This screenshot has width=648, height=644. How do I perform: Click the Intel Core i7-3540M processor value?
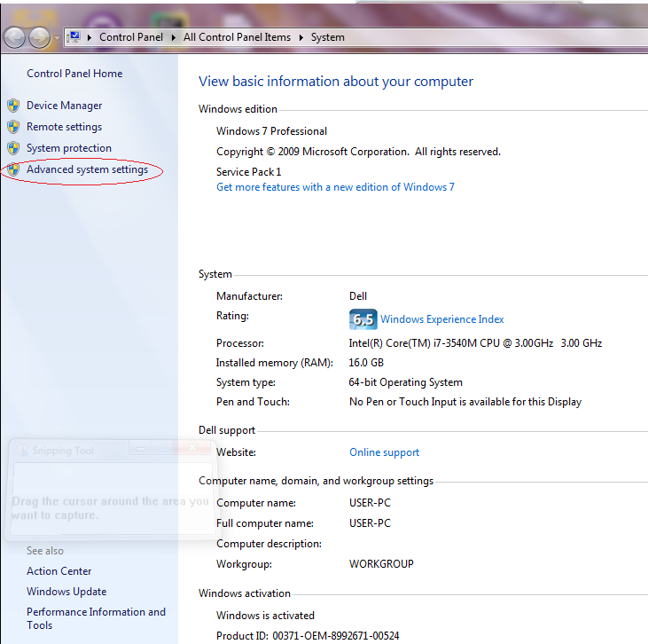[x=475, y=343]
